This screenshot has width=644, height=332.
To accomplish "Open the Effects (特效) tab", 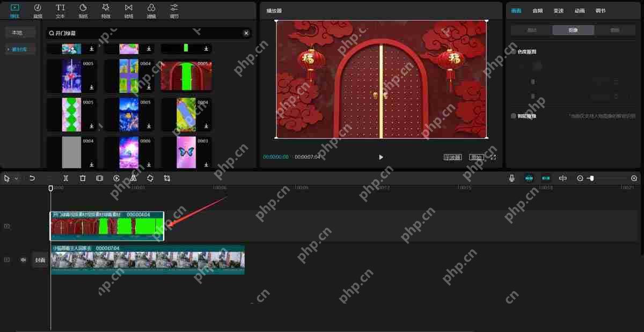I will (x=106, y=11).
